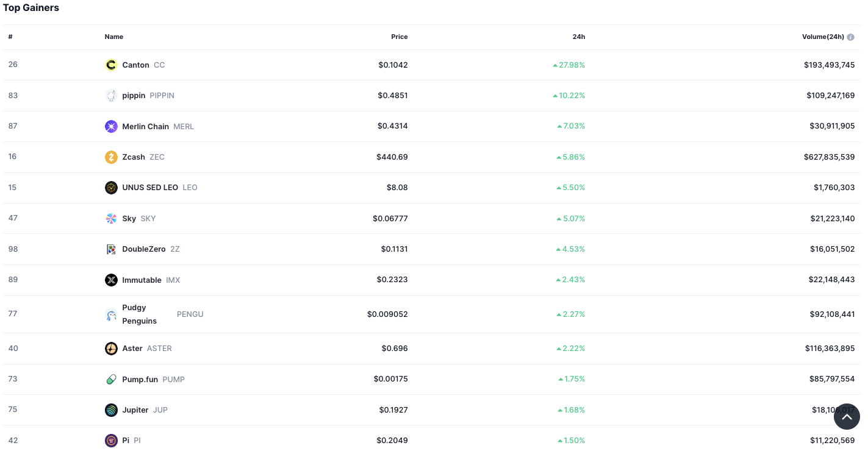868x451 pixels.
Task: Select the Immutable token logo
Action: point(111,280)
